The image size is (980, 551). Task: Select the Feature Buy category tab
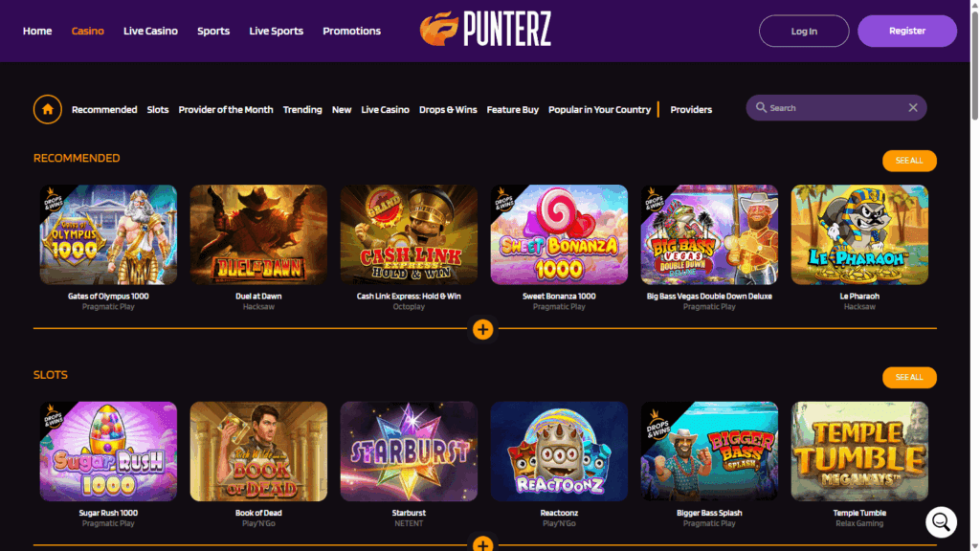click(x=513, y=109)
